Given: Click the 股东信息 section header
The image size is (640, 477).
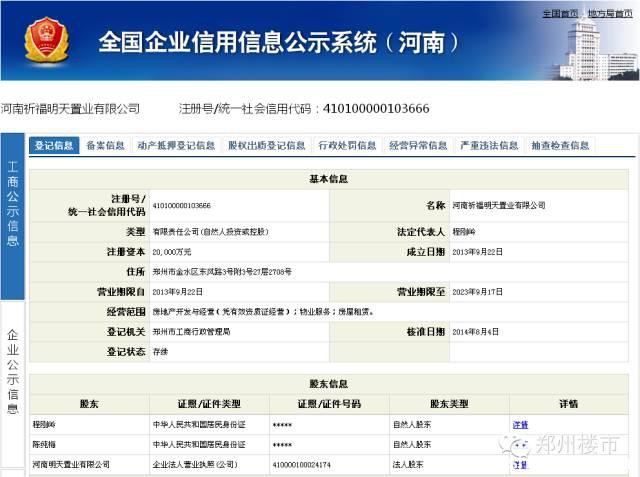Looking at the screenshot, I should [x=329, y=384].
